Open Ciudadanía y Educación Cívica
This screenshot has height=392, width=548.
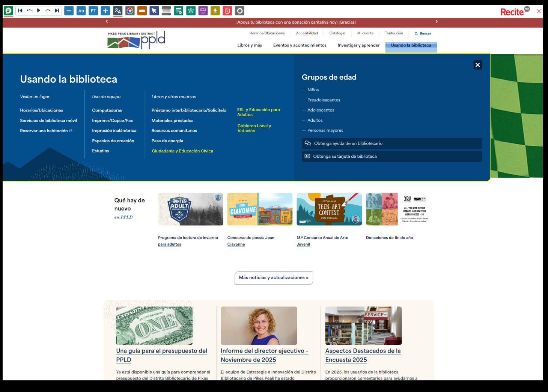(182, 151)
